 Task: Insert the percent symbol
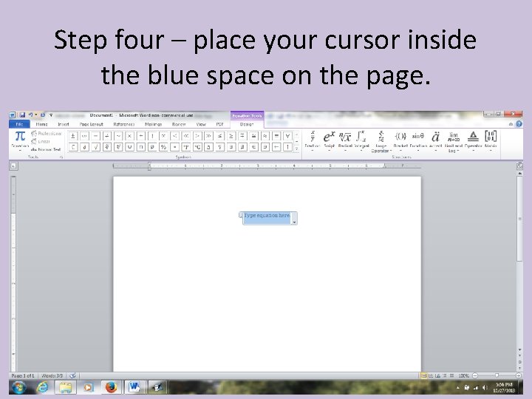163,147
